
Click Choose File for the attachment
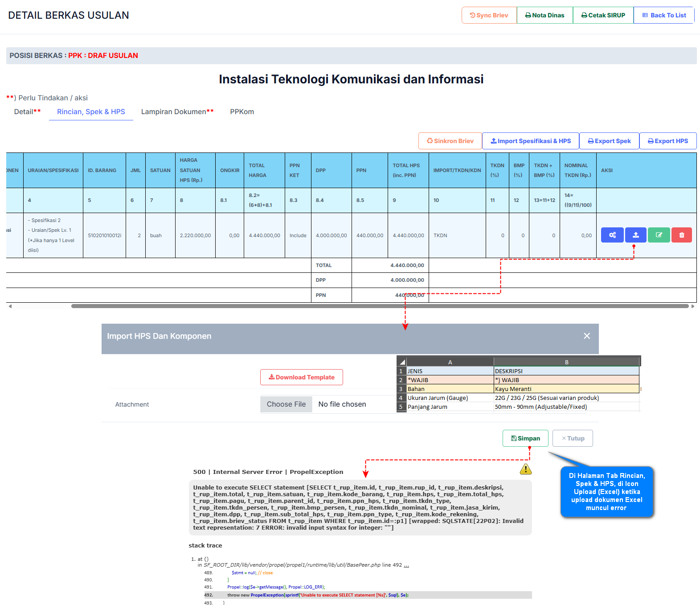(286, 404)
